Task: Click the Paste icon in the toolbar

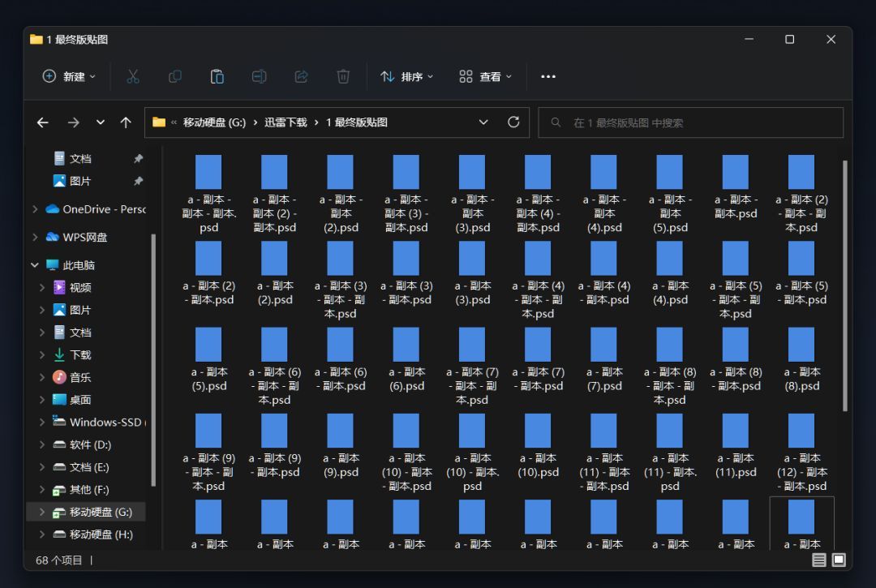Action: 217,76
